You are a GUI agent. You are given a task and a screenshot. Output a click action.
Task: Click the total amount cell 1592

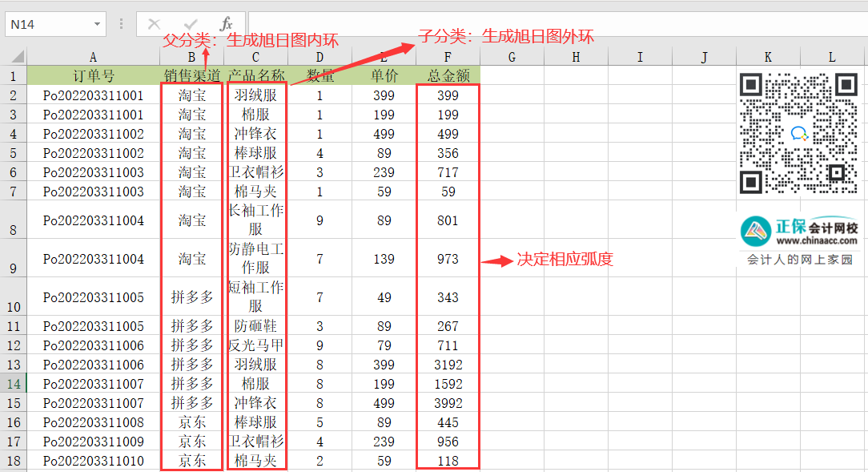click(x=448, y=383)
